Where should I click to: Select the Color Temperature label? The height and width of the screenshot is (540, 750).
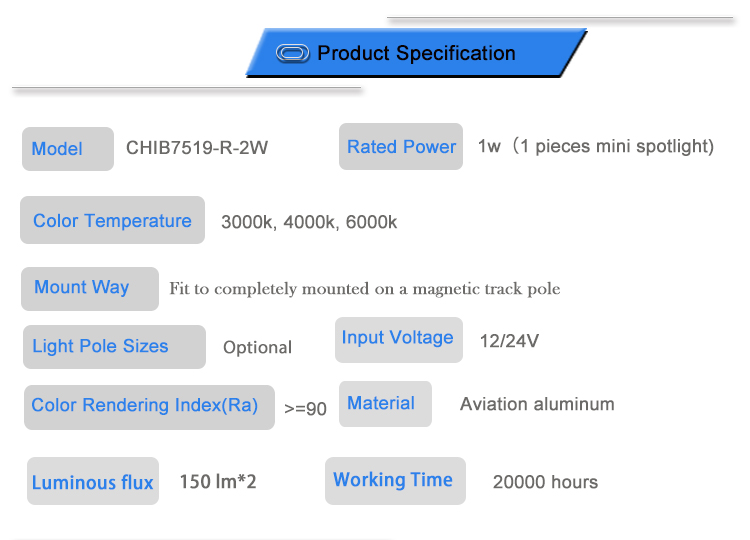tap(112, 221)
